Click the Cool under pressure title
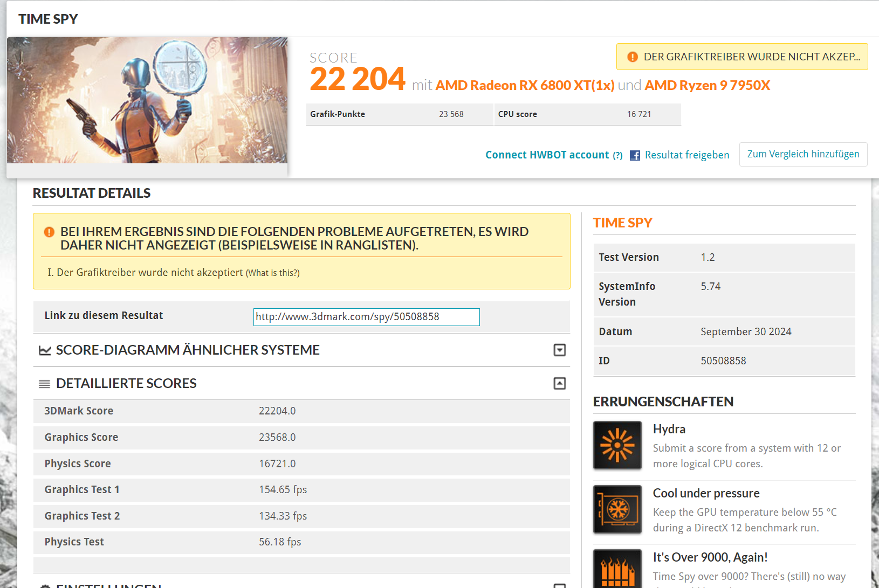This screenshot has width=879, height=588. point(706,493)
